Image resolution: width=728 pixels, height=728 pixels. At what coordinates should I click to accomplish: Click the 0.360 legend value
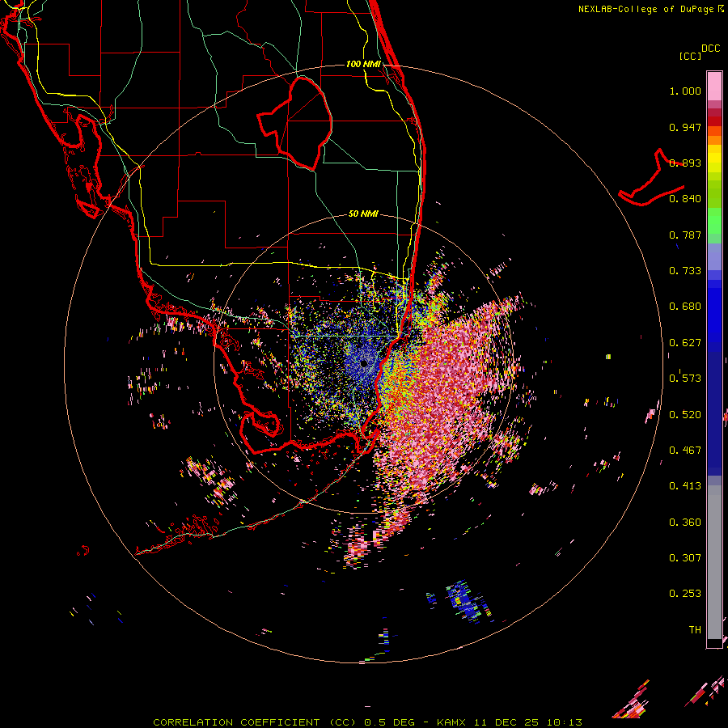click(685, 523)
